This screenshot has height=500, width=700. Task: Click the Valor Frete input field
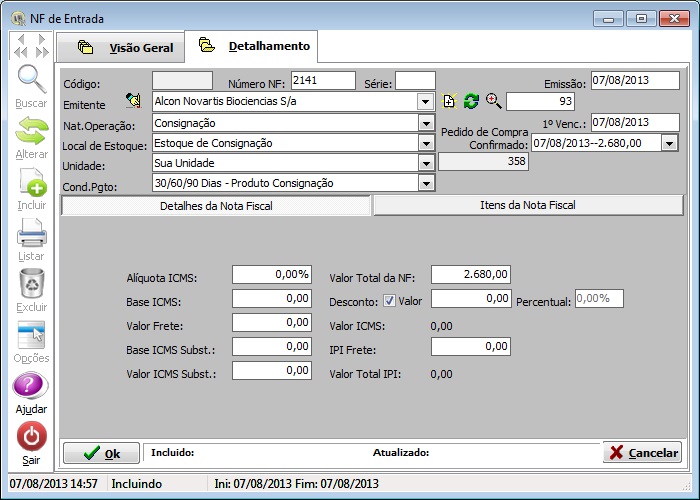coord(271,322)
